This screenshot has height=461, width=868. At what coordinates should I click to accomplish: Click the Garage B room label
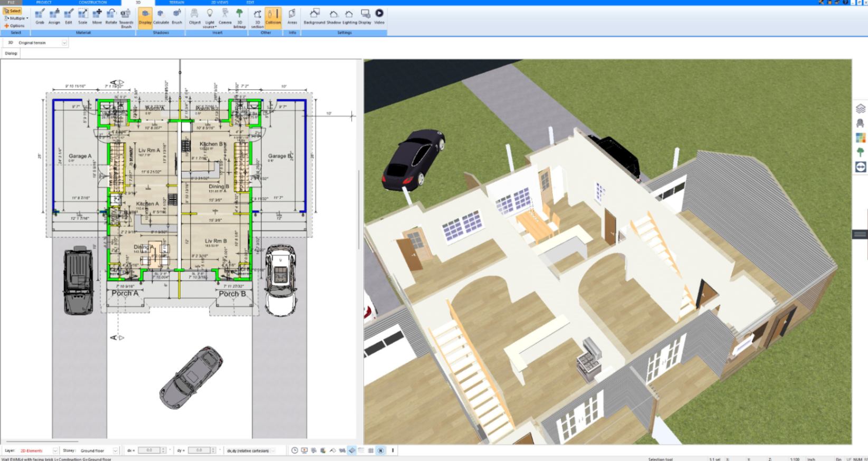279,156
